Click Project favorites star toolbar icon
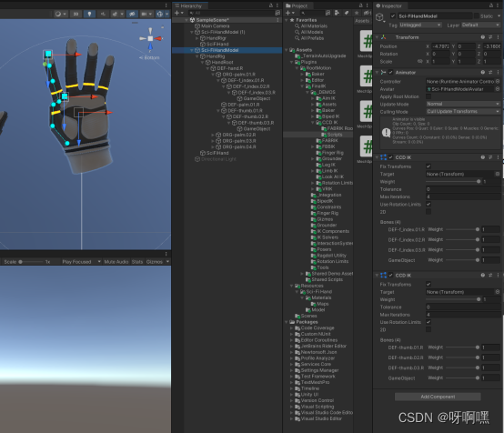 pyautogui.click(x=357, y=13)
